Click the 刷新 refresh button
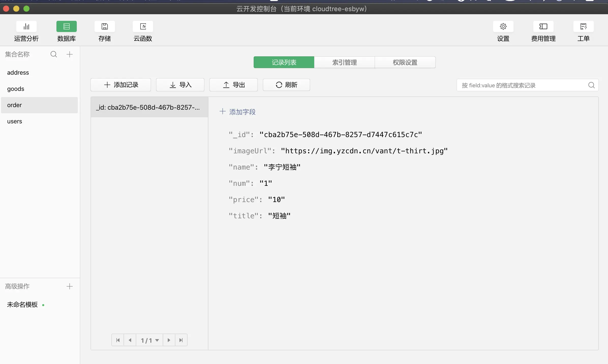Image resolution: width=608 pixels, height=364 pixels. 286,85
